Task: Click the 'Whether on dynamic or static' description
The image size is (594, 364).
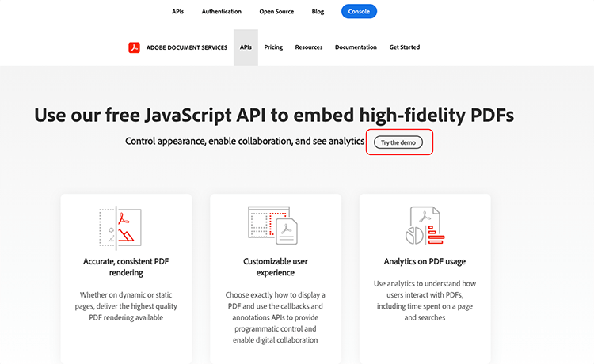Action: (x=126, y=306)
